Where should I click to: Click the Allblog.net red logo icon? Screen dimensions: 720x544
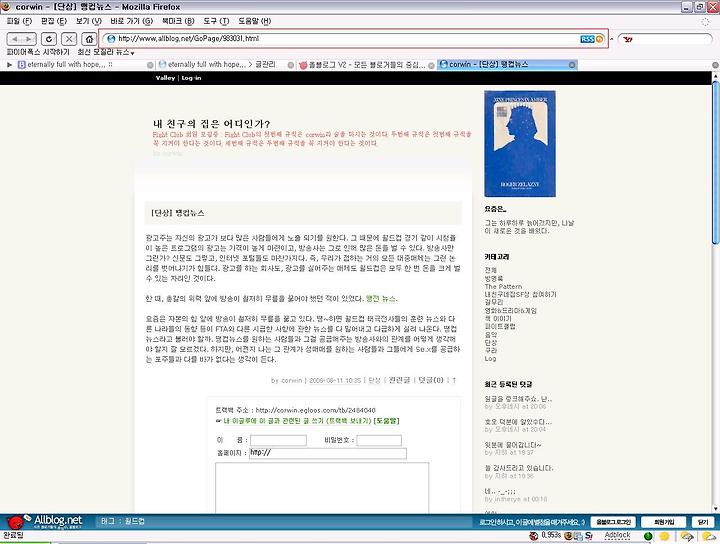16,522
